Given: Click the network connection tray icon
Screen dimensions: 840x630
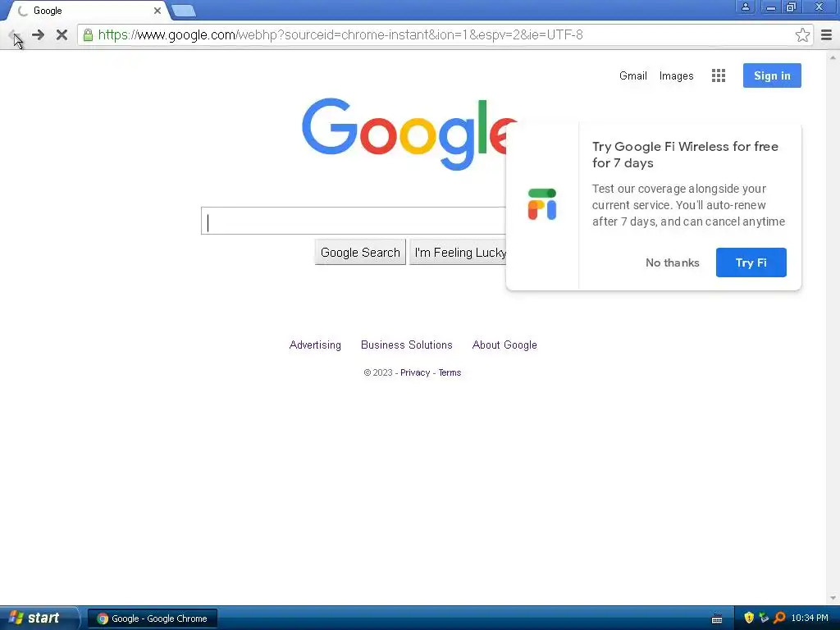Looking at the screenshot, I should tap(764, 618).
